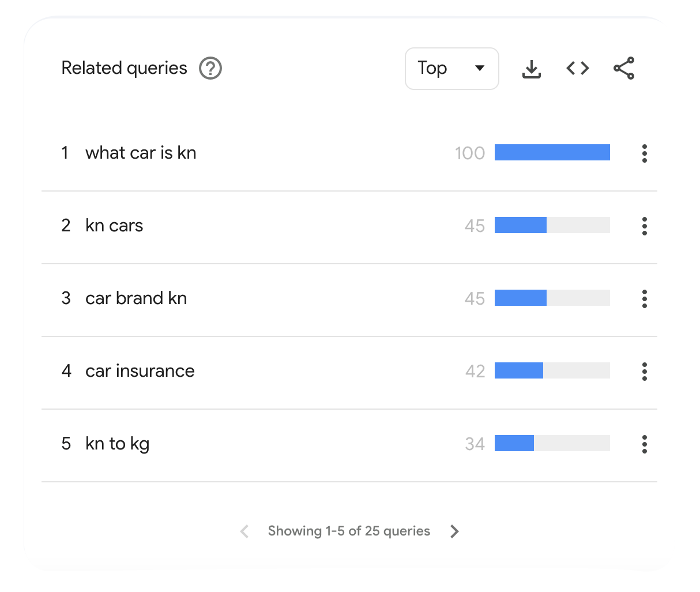Click the blue bar showing value 100
700x592 pixels.
552,152
